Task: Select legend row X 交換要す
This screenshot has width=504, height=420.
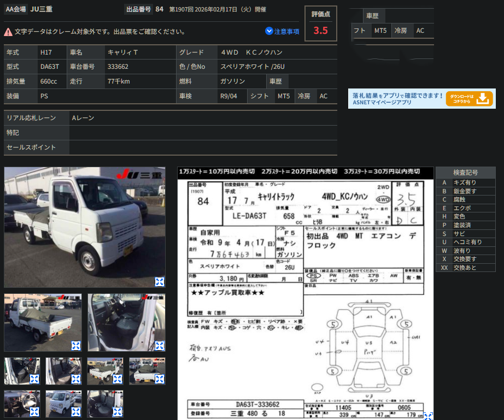Action: 465,259
